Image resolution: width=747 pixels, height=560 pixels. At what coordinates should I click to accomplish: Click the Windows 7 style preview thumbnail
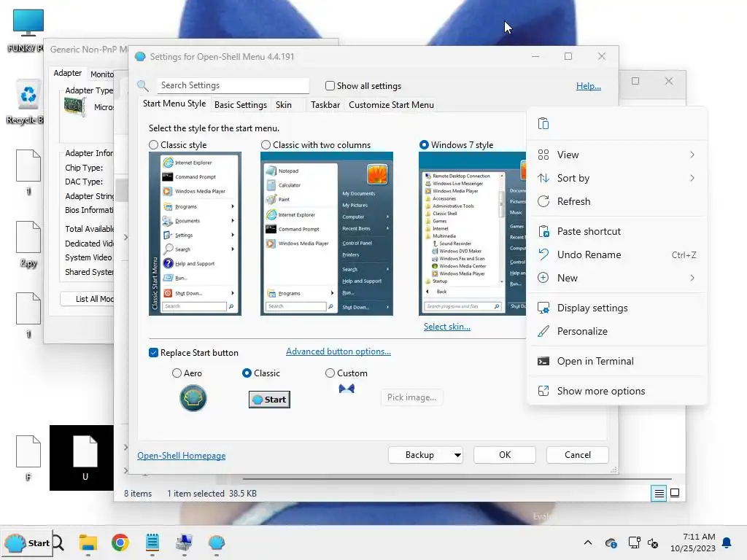(x=472, y=233)
